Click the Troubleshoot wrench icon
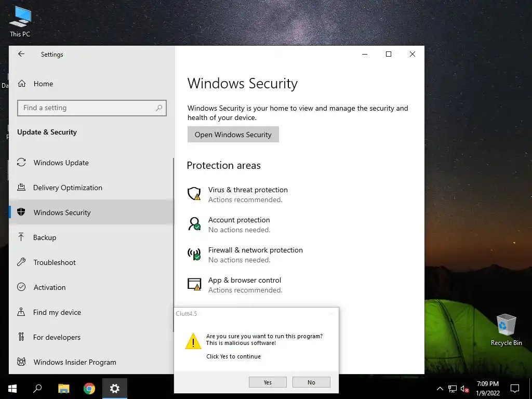532x399 pixels. coord(21,262)
